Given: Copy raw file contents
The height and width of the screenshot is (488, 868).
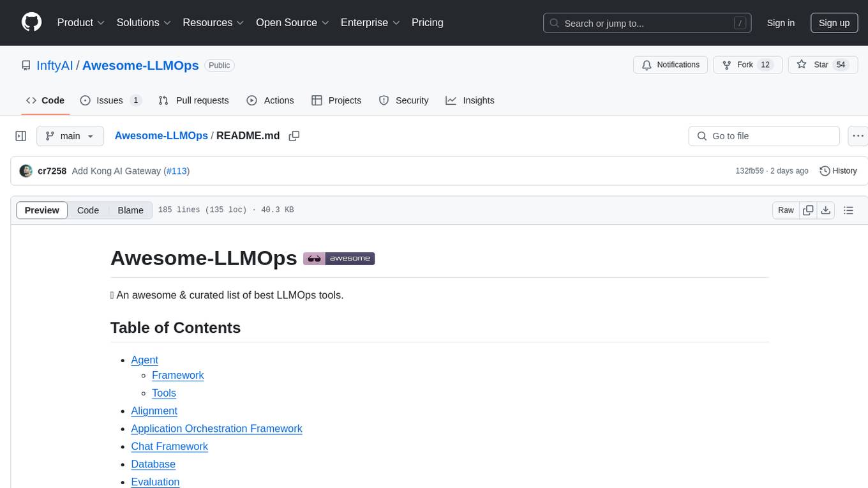Looking at the screenshot, I should click(x=808, y=210).
